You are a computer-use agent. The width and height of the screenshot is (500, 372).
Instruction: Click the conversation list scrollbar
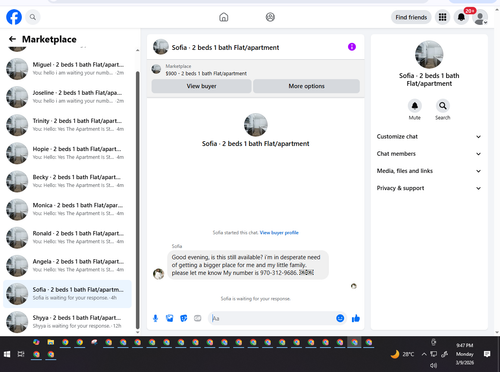click(137, 200)
